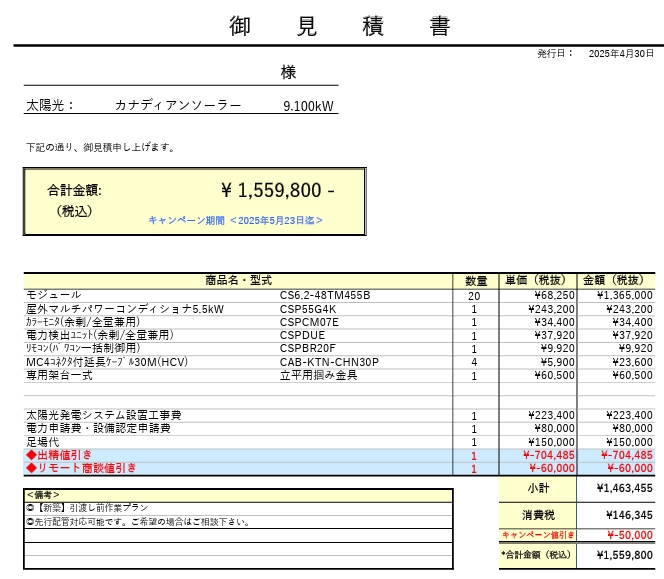Click the リモコン(パワコン一括制御用) item
Viewport: 664px width, 579px height.
pos(83,348)
